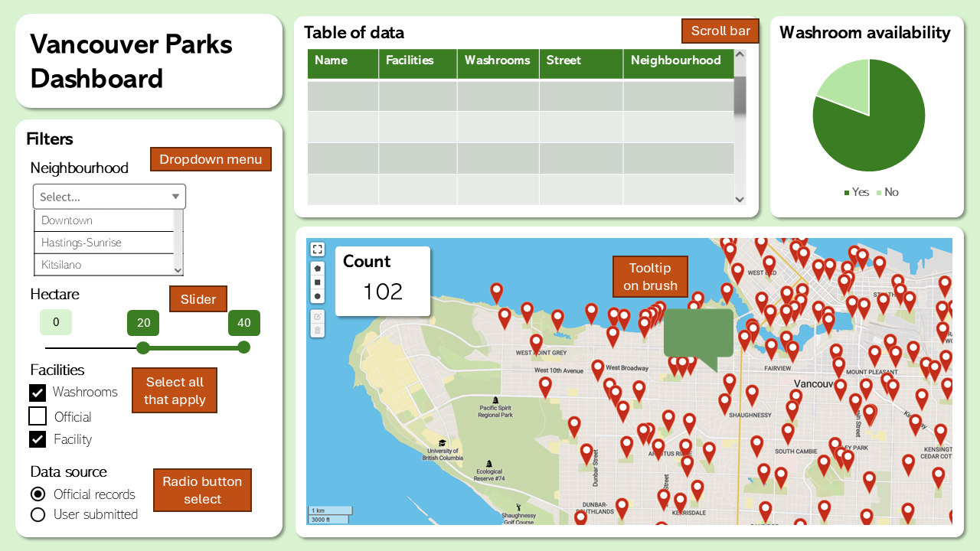Click the Hectare slider handle at 20
Image resolution: width=980 pixels, height=551 pixels.
tap(143, 348)
